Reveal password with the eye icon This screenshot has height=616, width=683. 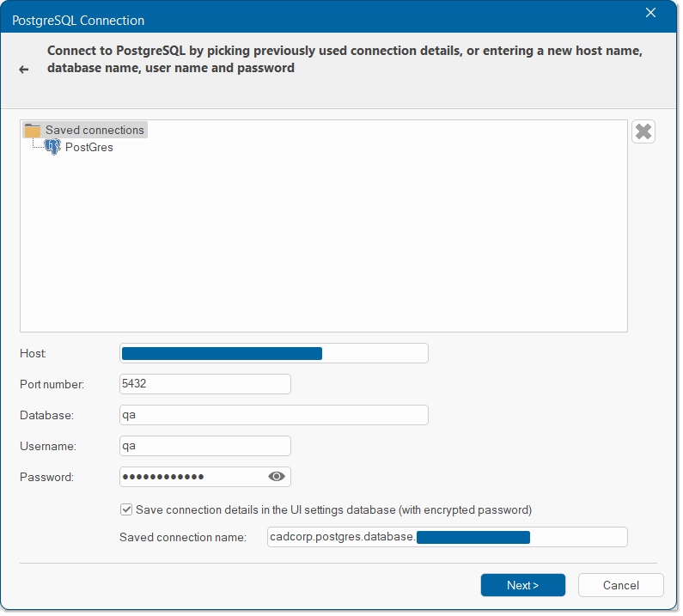click(x=277, y=477)
